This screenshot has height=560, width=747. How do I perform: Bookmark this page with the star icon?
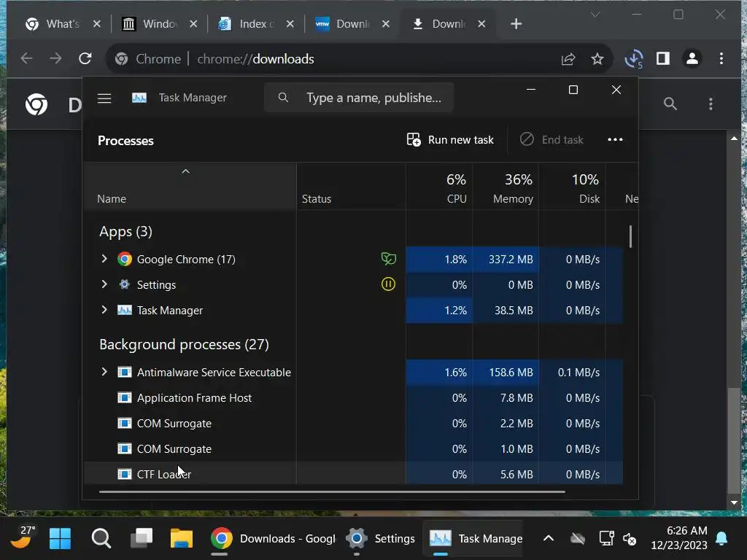point(597,58)
